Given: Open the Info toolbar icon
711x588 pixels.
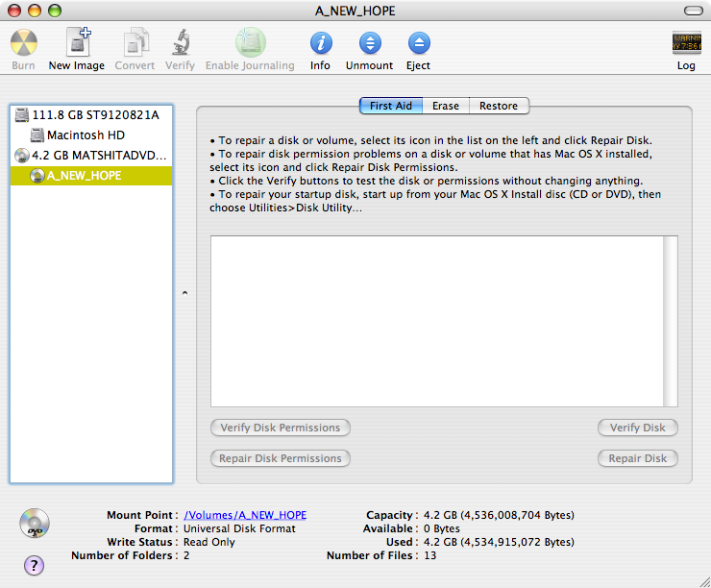Looking at the screenshot, I should click(320, 44).
